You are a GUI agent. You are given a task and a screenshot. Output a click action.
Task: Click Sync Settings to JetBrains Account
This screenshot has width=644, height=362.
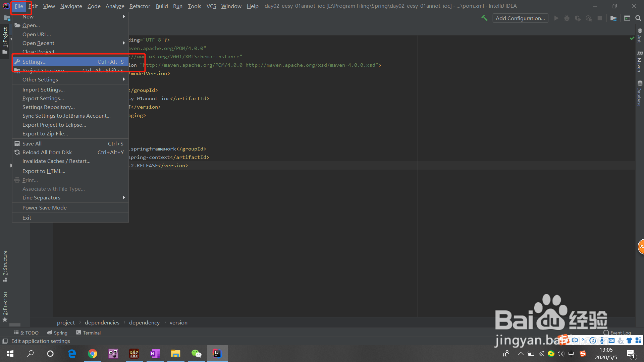tap(70, 116)
